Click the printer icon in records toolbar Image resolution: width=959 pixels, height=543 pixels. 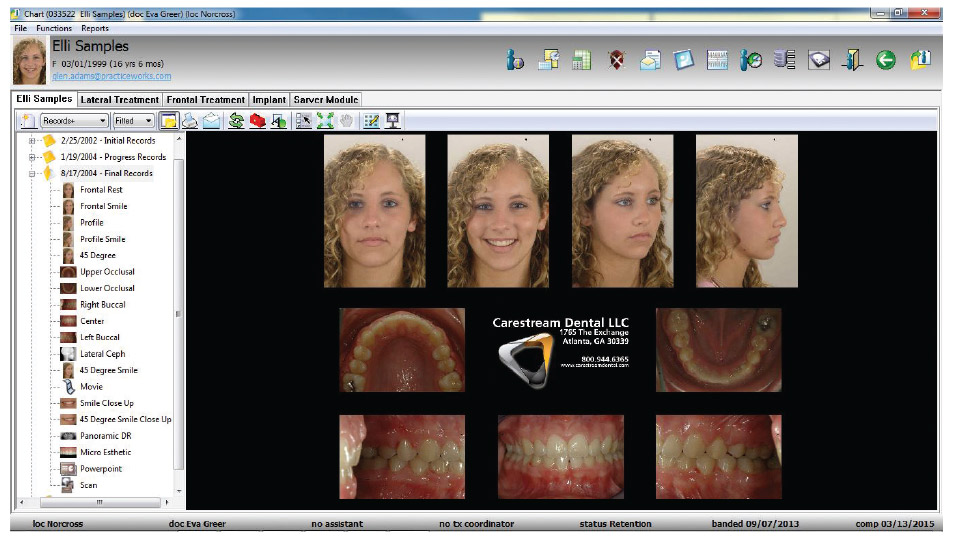click(x=190, y=121)
